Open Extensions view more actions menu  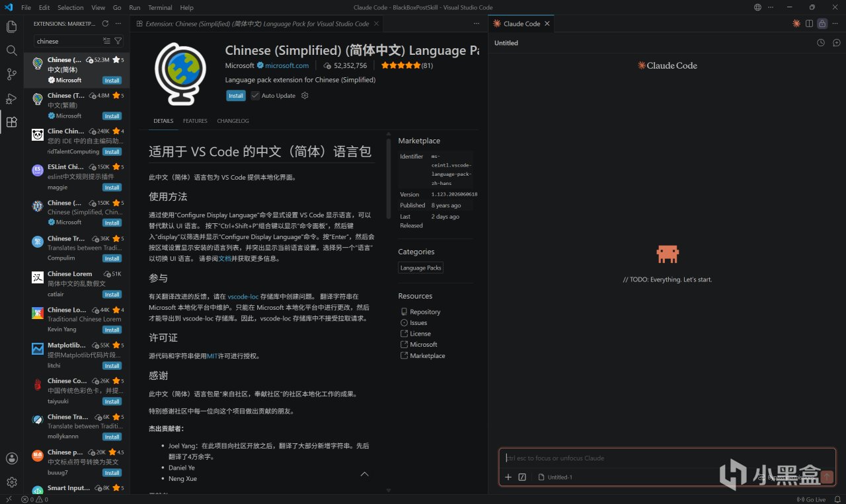point(118,23)
